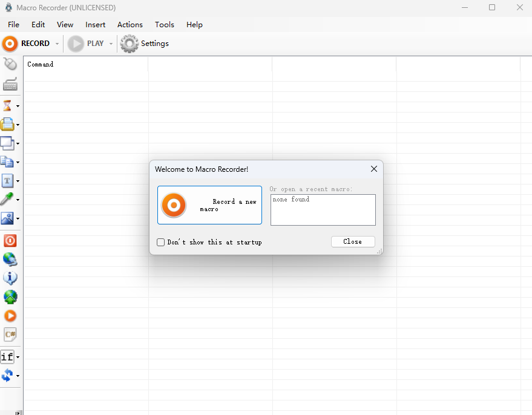532x415 pixels.
Task: Click the recent macro list box
Action: click(x=323, y=209)
